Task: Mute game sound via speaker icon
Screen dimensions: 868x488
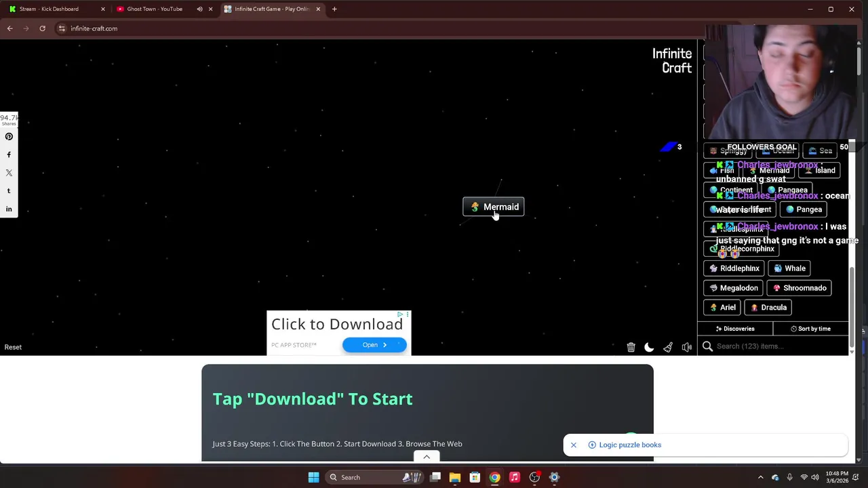Action: 687,347
